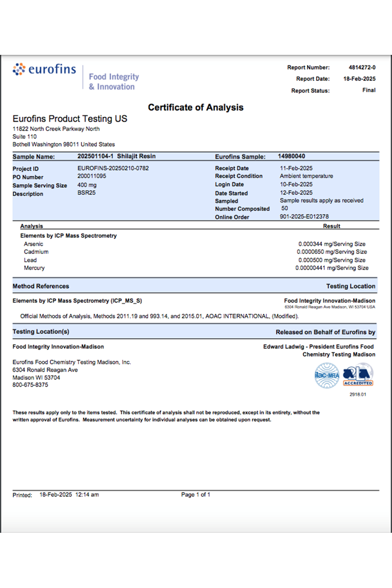Click the Madison WI 53704 address line
This screenshot has height=588, width=392.
point(36,378)
